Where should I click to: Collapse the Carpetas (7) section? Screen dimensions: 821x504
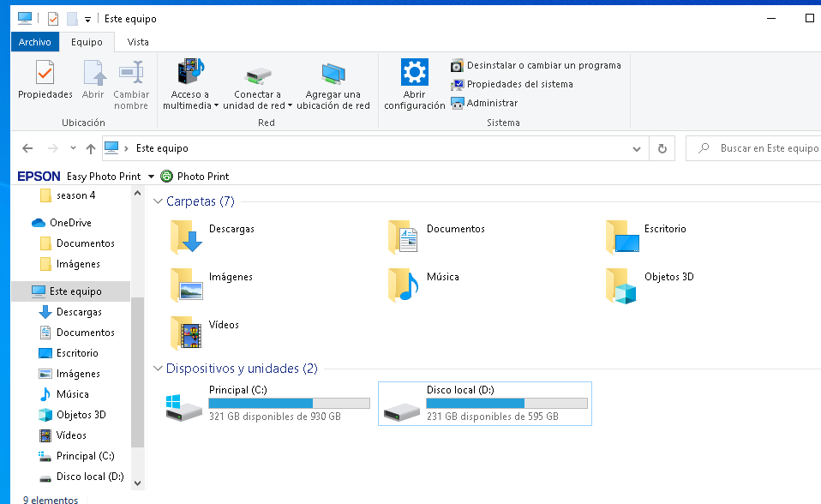(158, 201)
